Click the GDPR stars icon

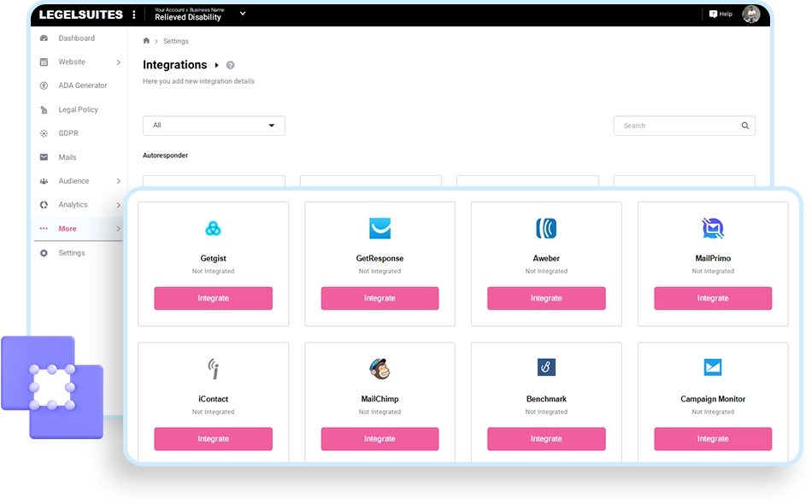[44, 133]
